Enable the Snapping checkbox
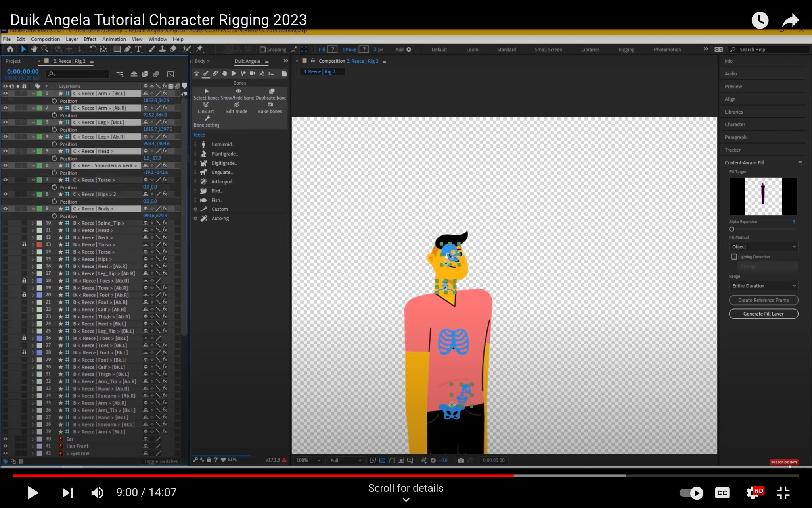Screen dimensions: 812x508 point(262,50)
